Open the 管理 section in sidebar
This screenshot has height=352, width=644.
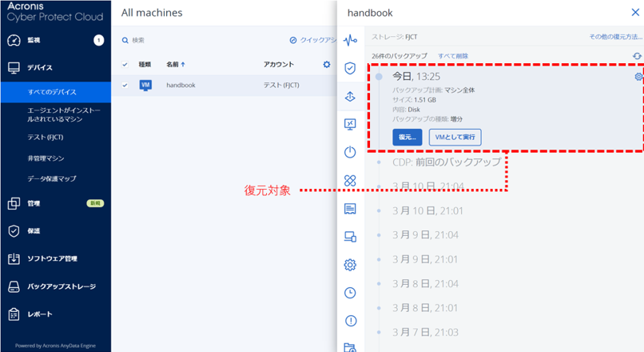(34, 203)
